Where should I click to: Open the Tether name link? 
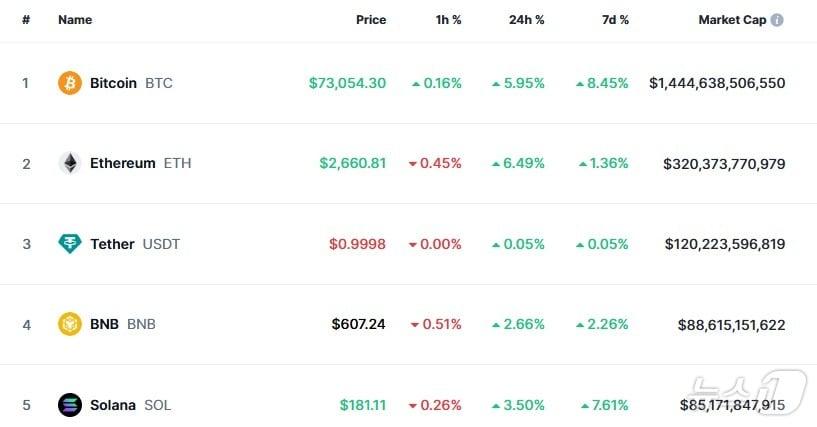click(112, 244)
